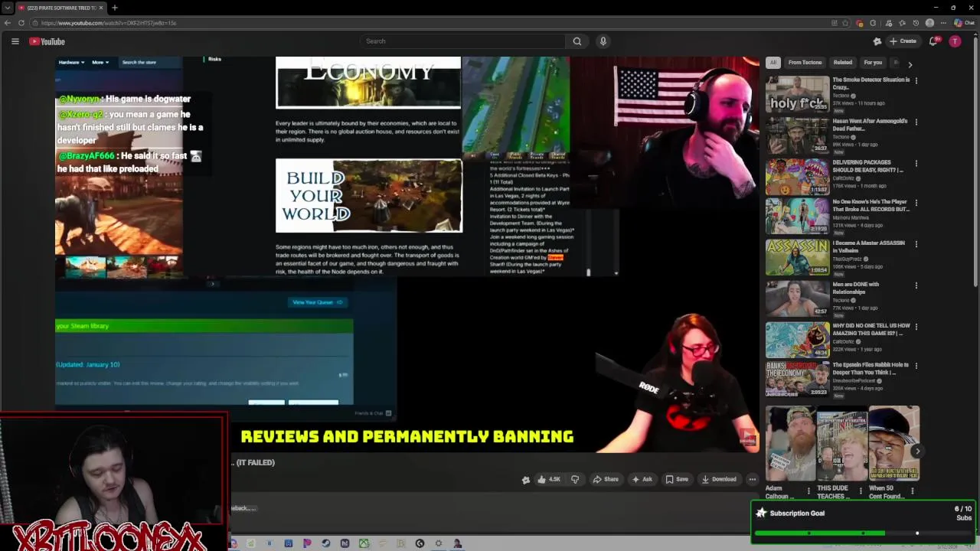
Task: Open YouTube notifications bell
Action: (x=933, y=41)
